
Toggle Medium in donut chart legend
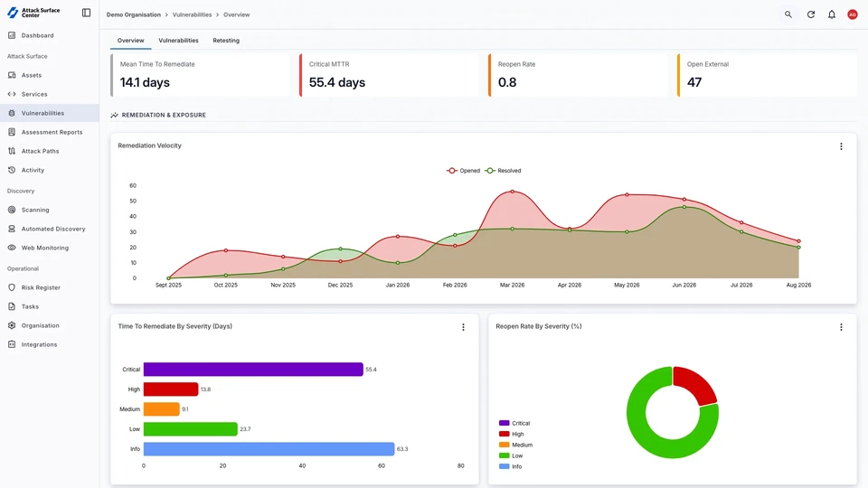(515, 445)
